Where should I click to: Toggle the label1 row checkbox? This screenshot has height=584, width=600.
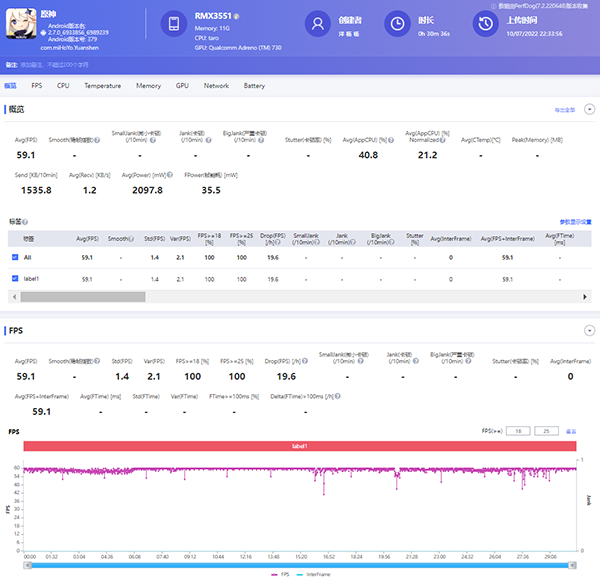click(x=13, y=279)
